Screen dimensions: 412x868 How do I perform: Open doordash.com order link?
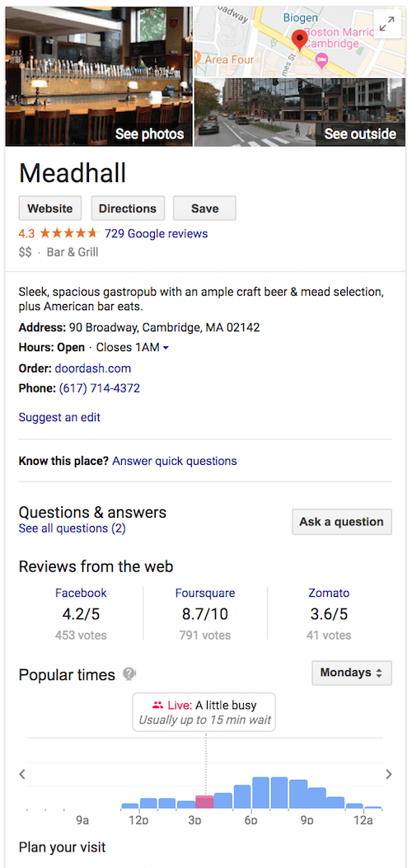tap(93, 368)
